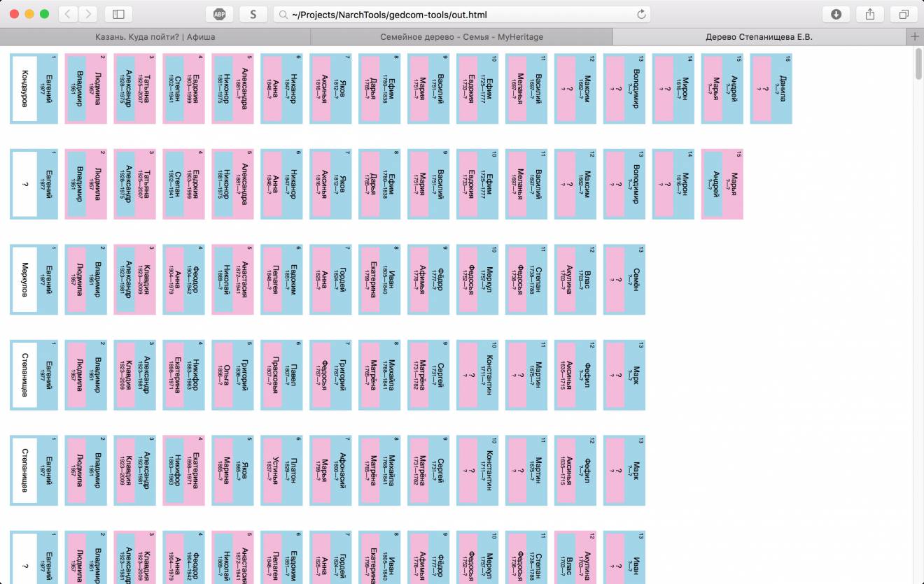924x584 pixels.
Task: Click the Афанасий and Марья card
Action: coord(331,470)
